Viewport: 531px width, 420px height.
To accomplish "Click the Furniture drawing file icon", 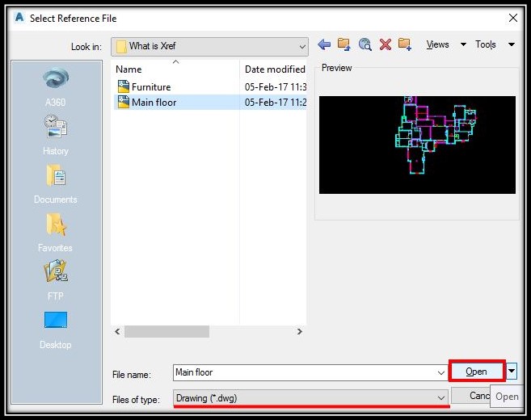I will (124, 86).
